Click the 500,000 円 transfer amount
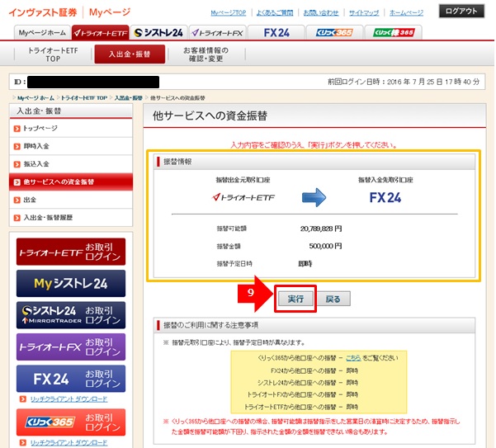 click(x=325, y=246)
